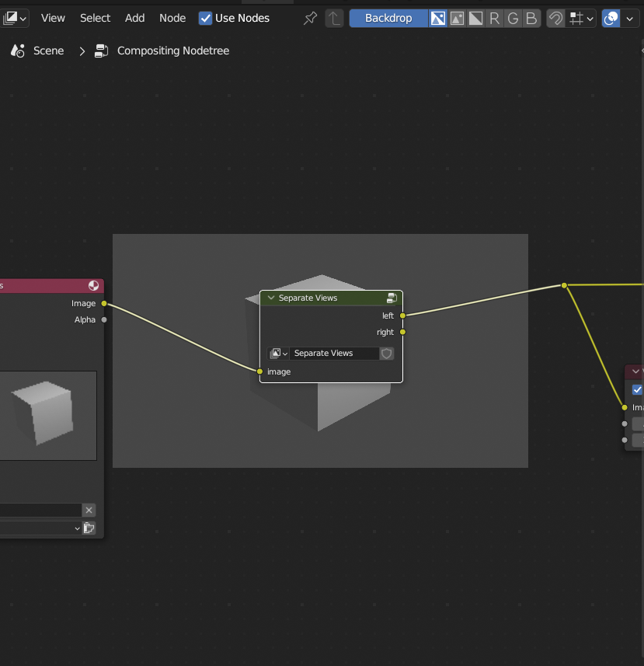Image resolution: width=644 pixels, height=666 pixels.
Task: Toggle the fake user shield icon
Action: click(386, 354)
